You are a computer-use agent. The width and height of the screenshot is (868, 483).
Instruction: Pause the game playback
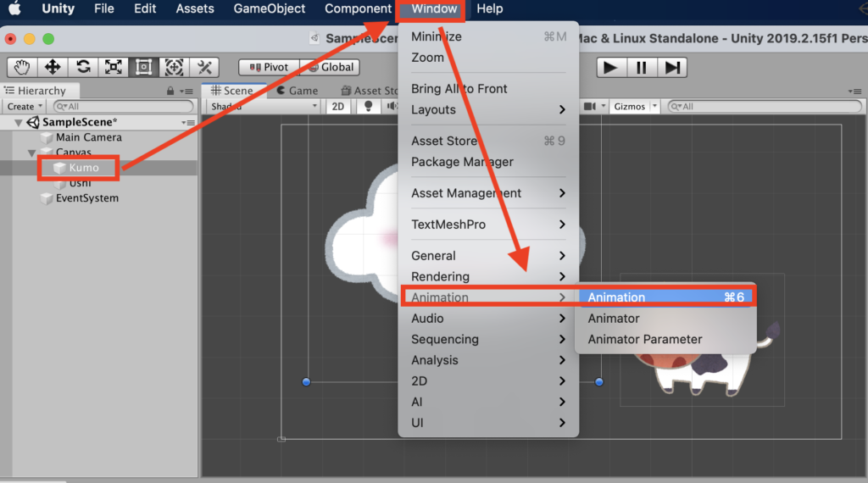click(641, 68)
